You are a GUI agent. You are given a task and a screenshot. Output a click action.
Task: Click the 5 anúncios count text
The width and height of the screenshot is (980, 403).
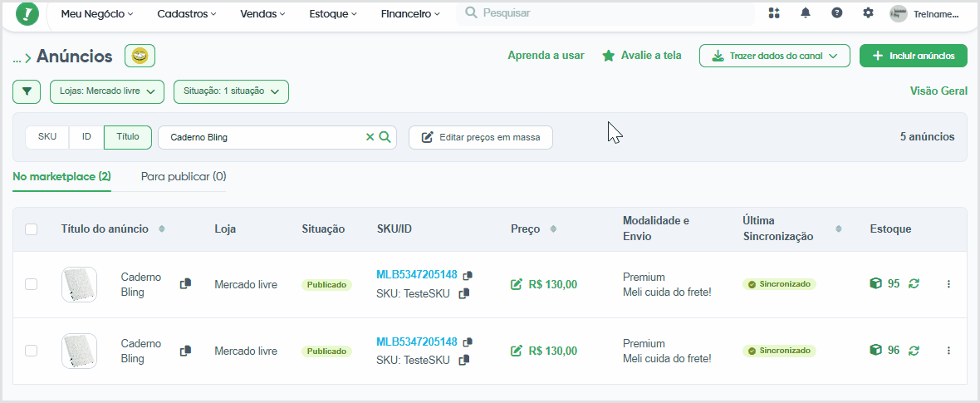pyautogui.click(x=927, y=136)
